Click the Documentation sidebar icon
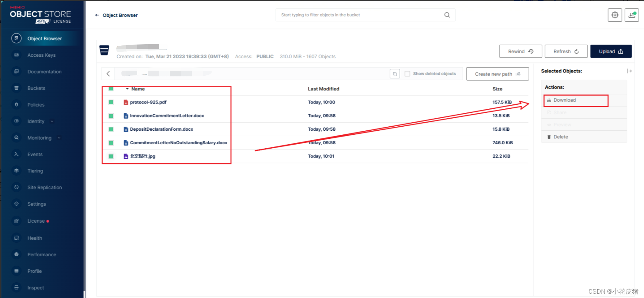 tap(16, 71)
